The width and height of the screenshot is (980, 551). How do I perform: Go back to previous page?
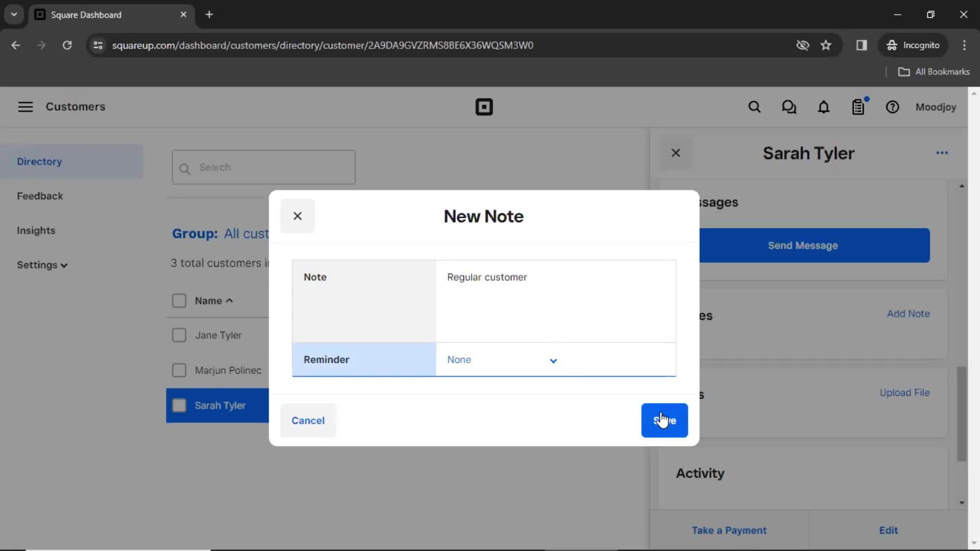click(16, 45)
